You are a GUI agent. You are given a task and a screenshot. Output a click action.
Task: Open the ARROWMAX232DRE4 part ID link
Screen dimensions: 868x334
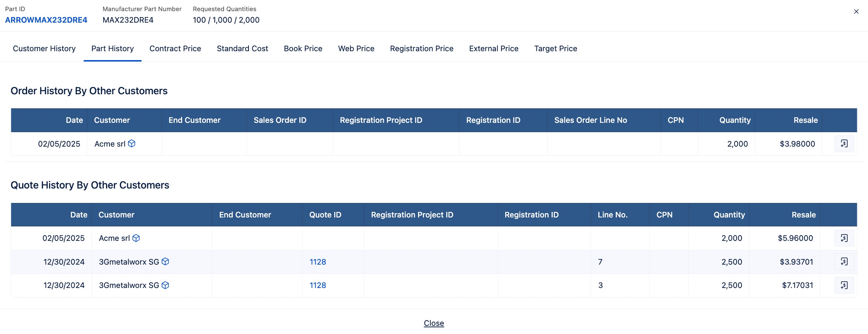[x=46, y=20]
